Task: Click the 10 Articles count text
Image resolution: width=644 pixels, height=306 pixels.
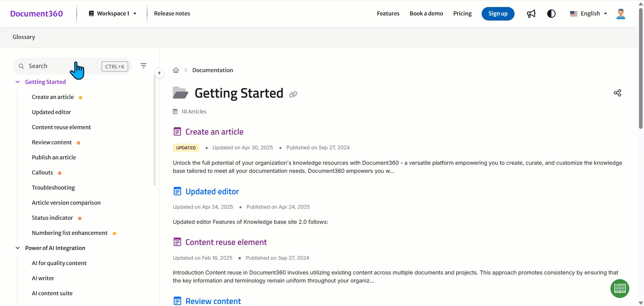Action: tap(194, 112)
